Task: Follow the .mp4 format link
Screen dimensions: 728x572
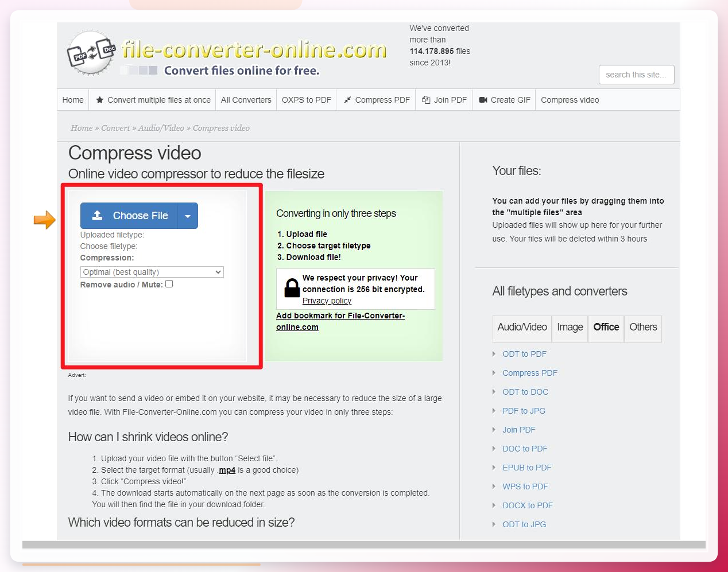Action: [227, 470]
